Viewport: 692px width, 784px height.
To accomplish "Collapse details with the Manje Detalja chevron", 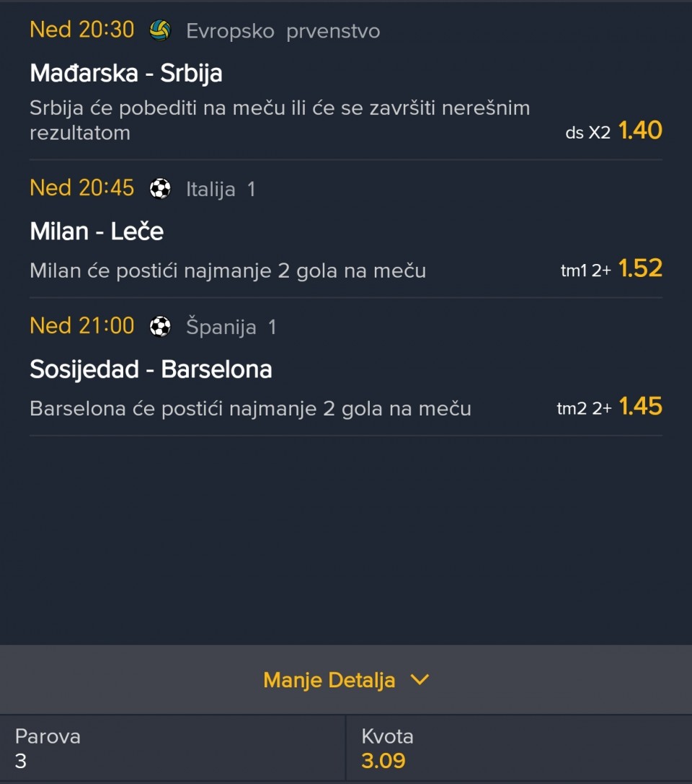I will [419, 679].
